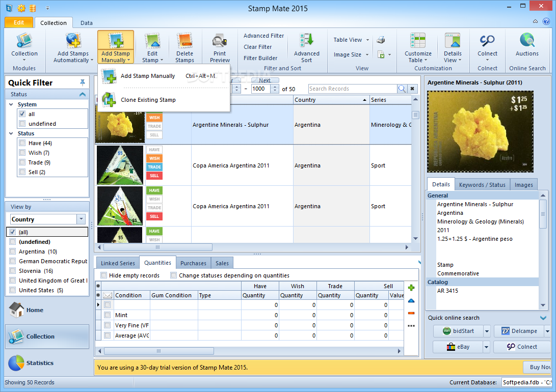Collapse the ribbon with up chevron

(535, 21)
